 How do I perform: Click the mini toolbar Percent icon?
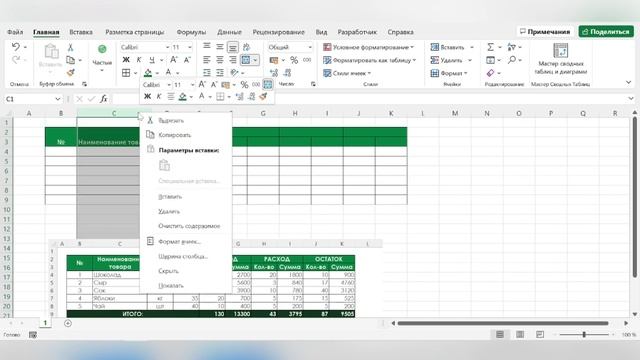tap(244, 85)
